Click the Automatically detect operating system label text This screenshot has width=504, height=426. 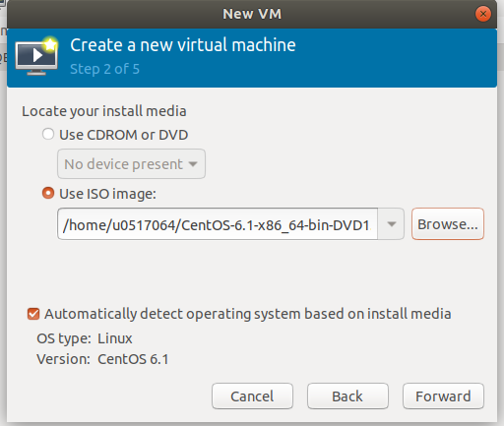point(248,314)
